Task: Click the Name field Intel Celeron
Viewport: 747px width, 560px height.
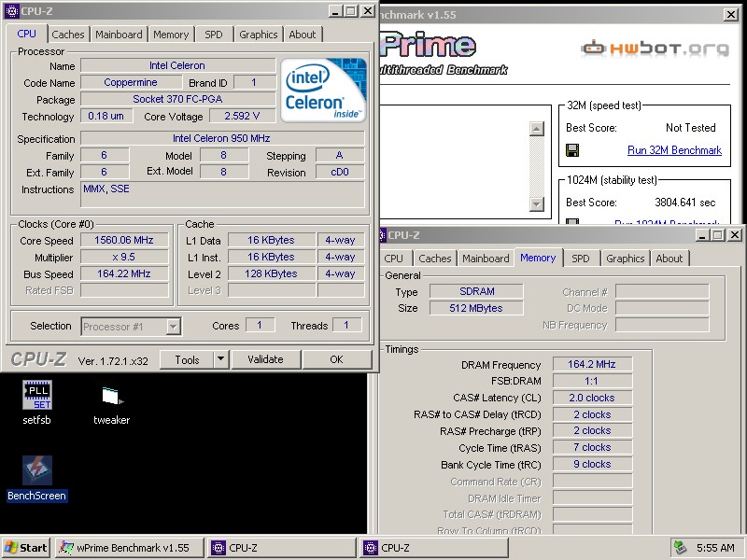Action: coord(177,65)
